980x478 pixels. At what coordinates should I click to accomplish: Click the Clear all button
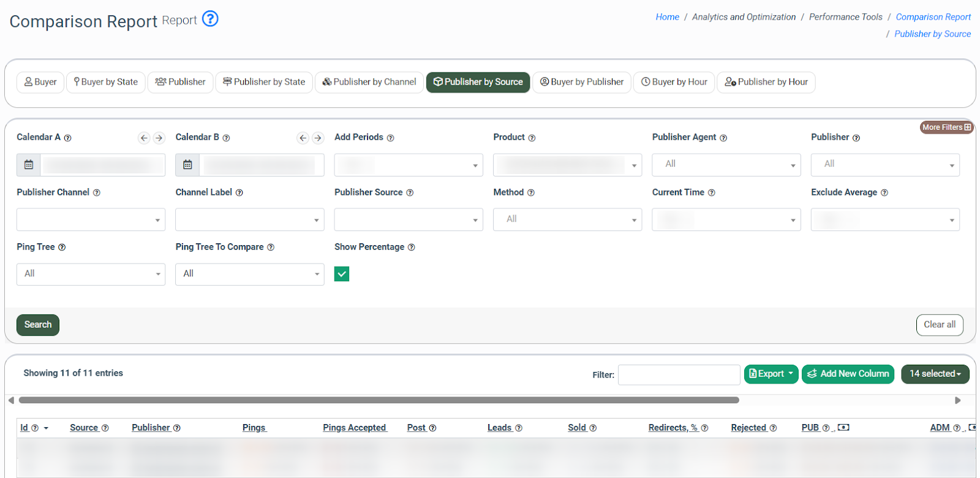tap(940, 325)
